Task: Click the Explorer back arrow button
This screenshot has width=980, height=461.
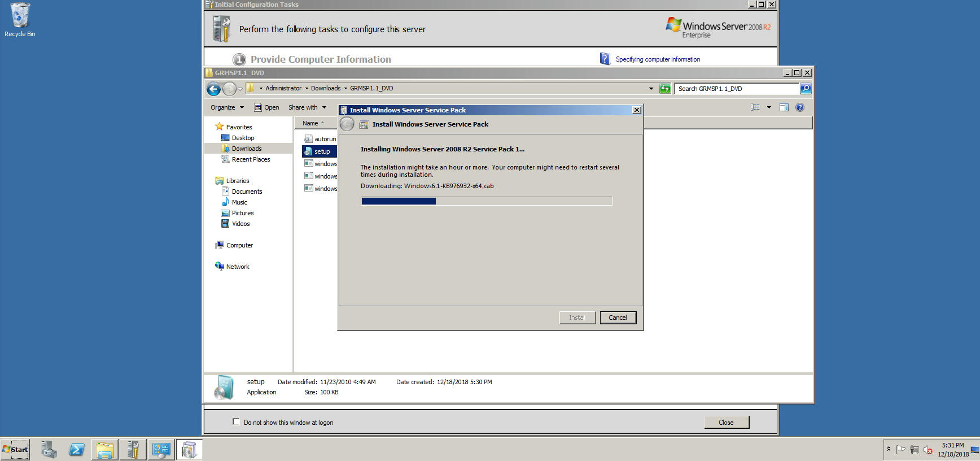Action: pyautogui.click(x=213, y=89)
